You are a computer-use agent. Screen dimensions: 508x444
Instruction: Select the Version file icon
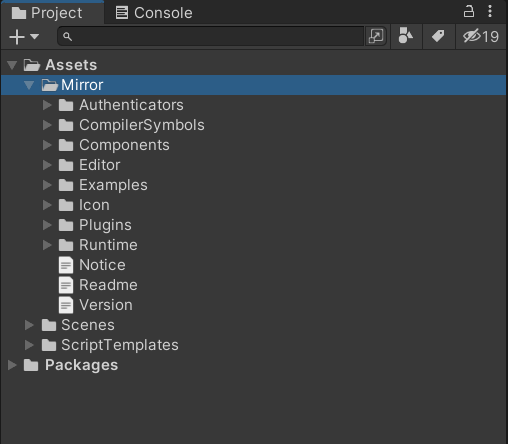[x=66, y=305]
